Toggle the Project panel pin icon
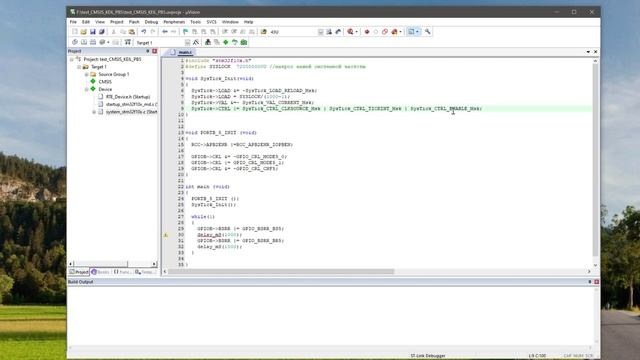The image size is (640, 360). (x=148, y=51)
